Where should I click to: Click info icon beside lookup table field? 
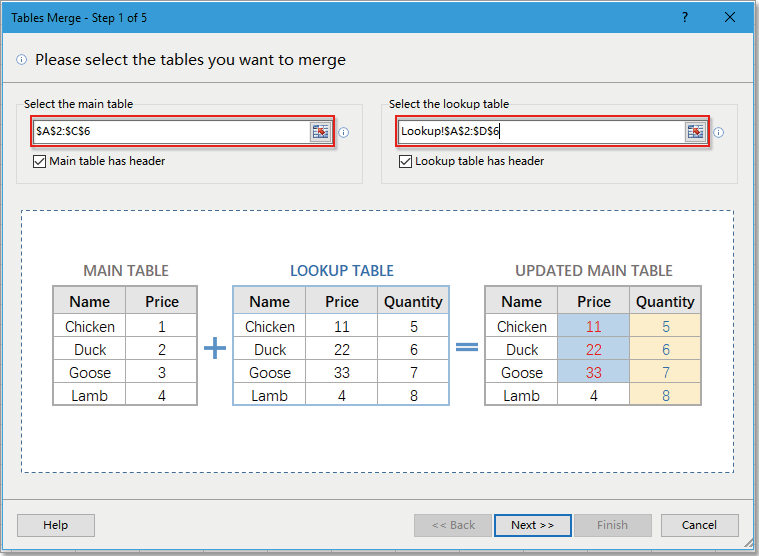718,132
